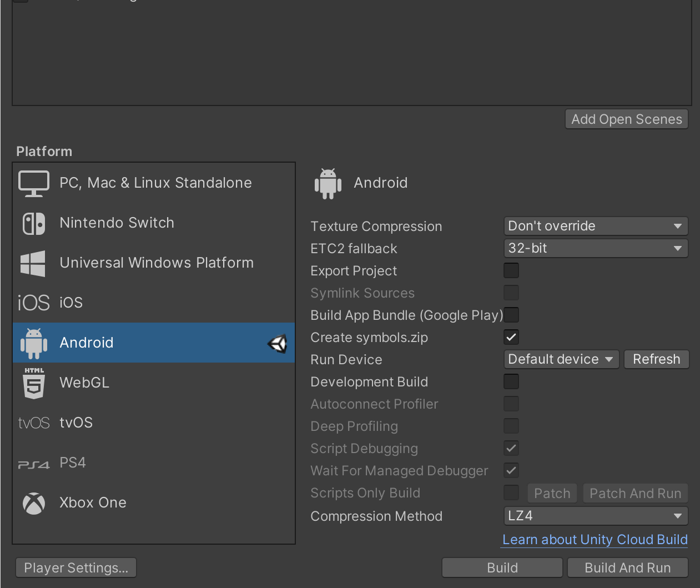Enable the Export Project checkbox
The image size is (700, 588).
[x=511, y=270]
